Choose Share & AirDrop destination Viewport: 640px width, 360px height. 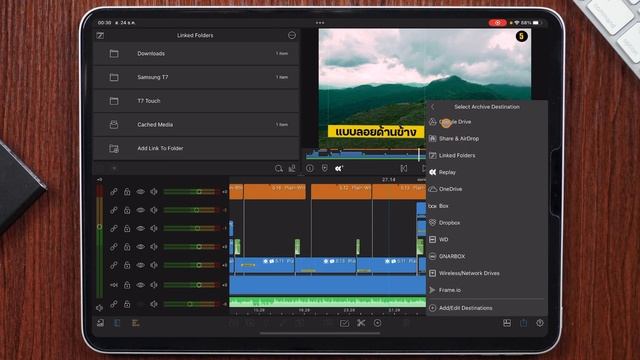[x=486, y=138]
